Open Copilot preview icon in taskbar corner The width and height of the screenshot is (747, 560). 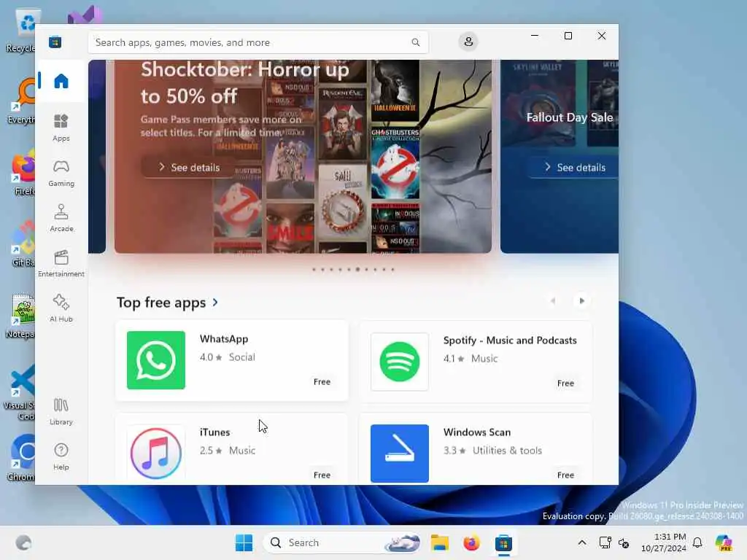click(724, 542)
